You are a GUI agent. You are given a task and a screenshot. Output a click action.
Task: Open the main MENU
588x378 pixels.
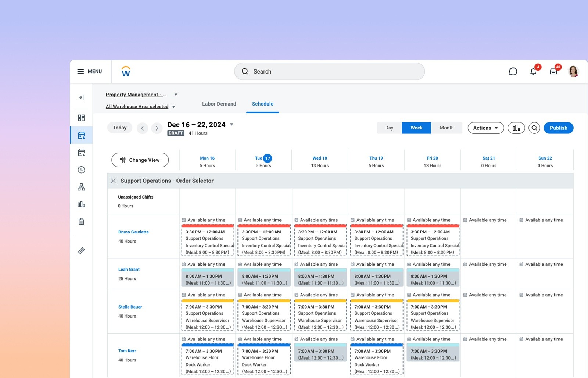(90, 71)
